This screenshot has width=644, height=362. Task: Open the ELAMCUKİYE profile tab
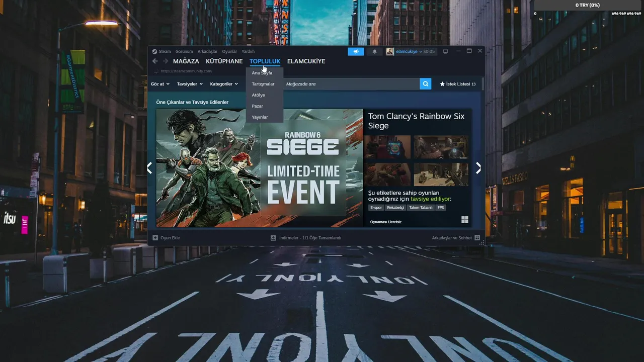click(x=306, y=61)
